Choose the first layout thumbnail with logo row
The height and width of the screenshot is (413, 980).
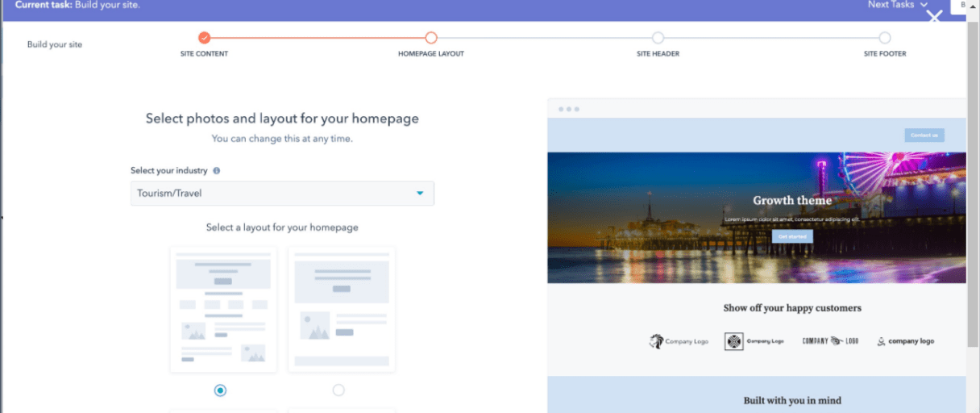pos(223,310)
